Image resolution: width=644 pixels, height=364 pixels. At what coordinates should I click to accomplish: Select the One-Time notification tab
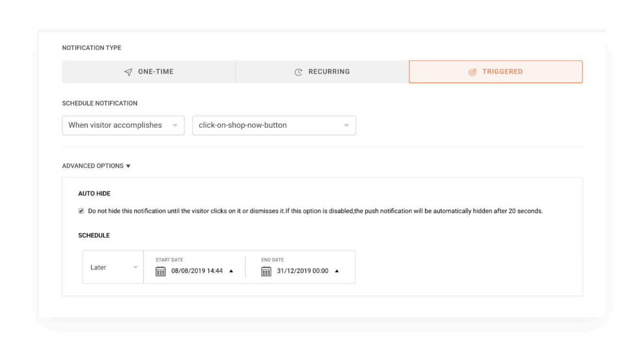[149, 72]
